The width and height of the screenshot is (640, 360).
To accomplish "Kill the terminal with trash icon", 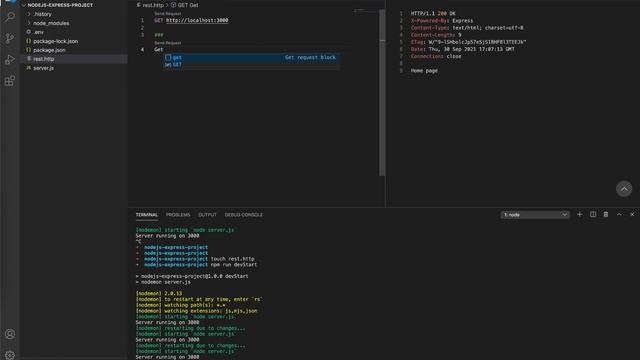I will pyautogui.click(x=606, y=214).
